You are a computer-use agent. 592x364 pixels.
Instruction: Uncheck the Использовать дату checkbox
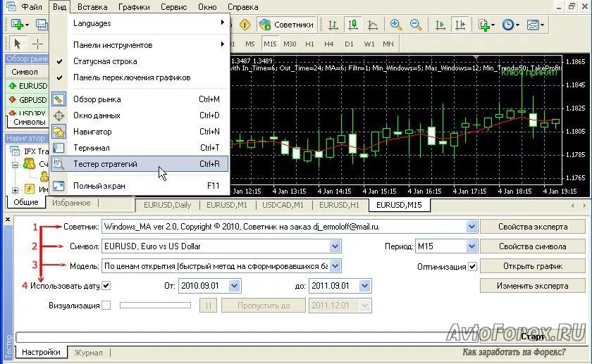coord(106,286)
